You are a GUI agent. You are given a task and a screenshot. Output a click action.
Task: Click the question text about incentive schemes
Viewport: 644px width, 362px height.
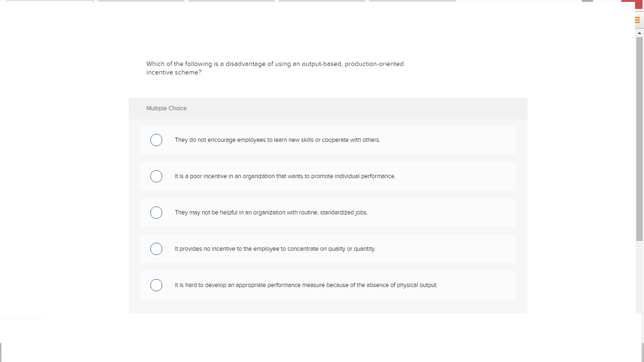point(275,68)
